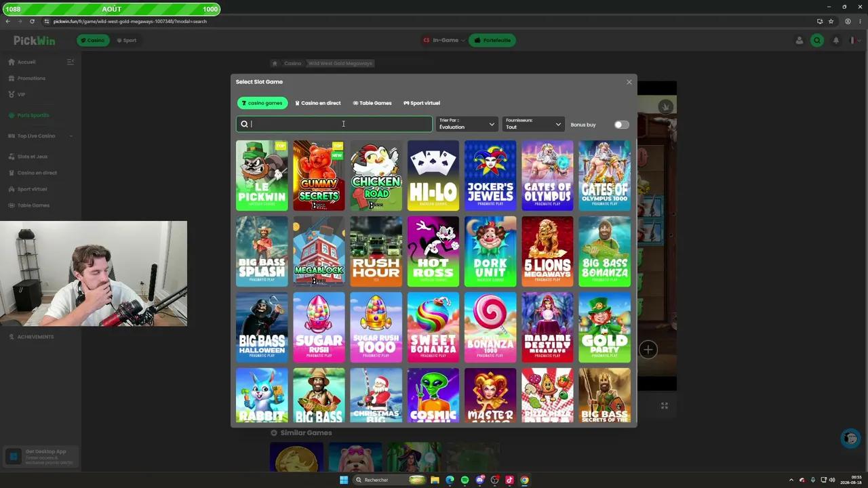
Task: Open Chrome from the taskbar
Action: [x=524, y=480]
